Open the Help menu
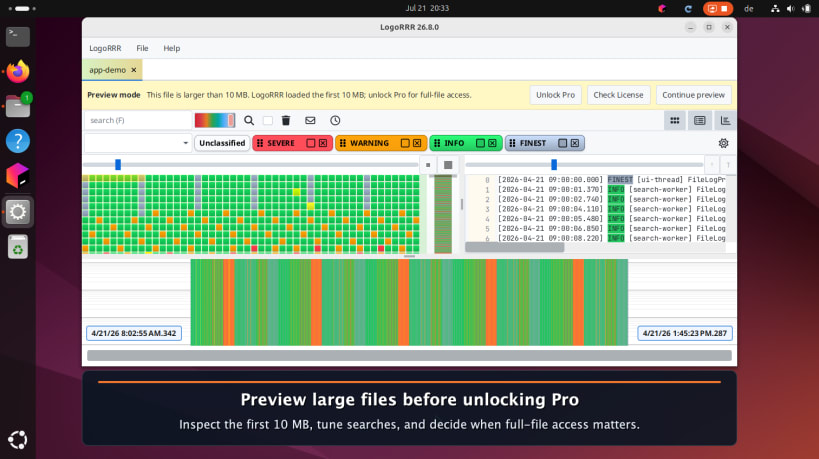 point(171,48)
